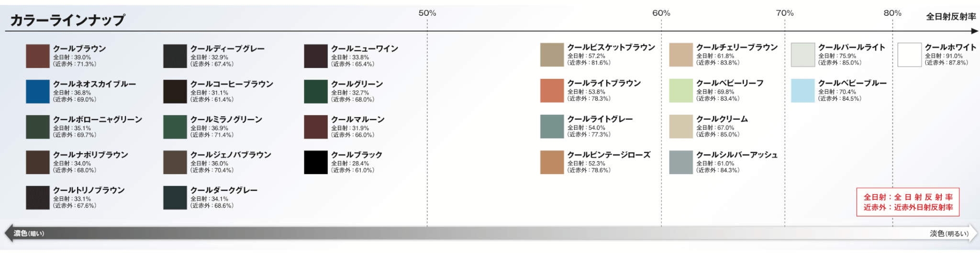Click the 淡色(明るい) end of gradient bar

[949, 233]
